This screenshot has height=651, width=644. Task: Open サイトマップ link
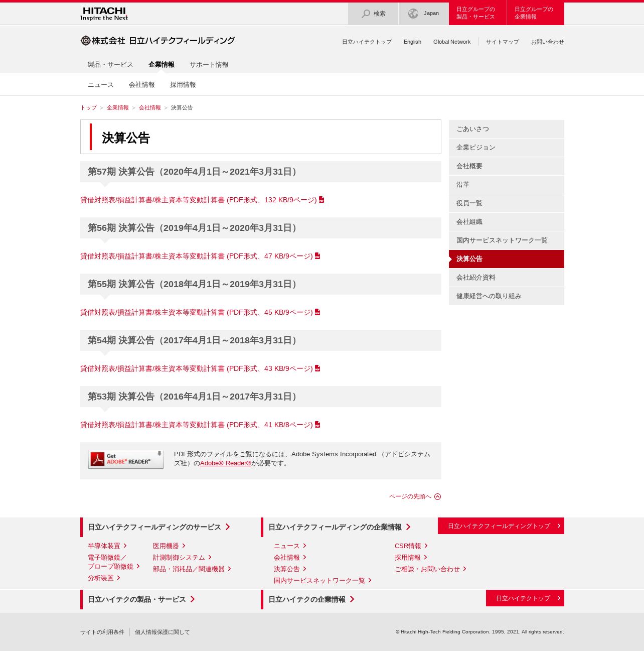coord(503,42)
